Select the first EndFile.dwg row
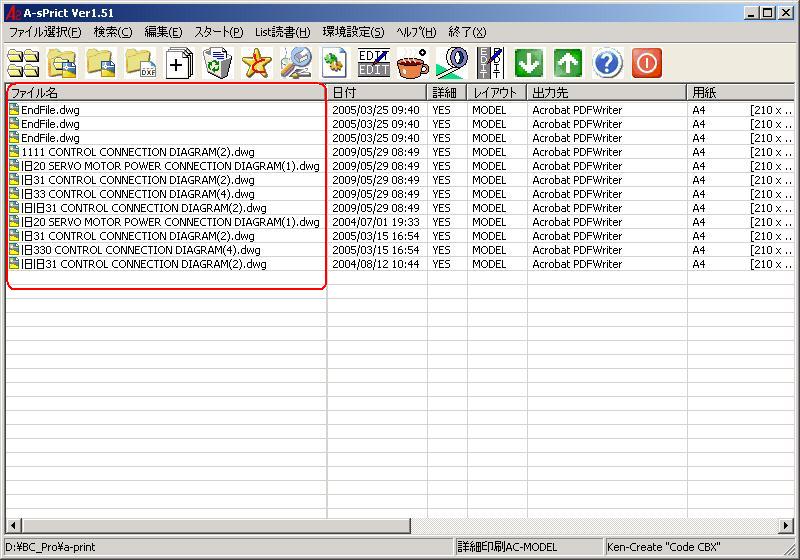 (x=50, y=110)
